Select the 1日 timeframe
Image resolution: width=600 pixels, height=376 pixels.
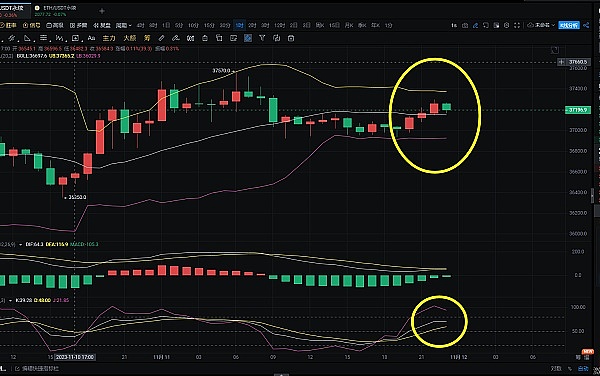click(166, 25)
